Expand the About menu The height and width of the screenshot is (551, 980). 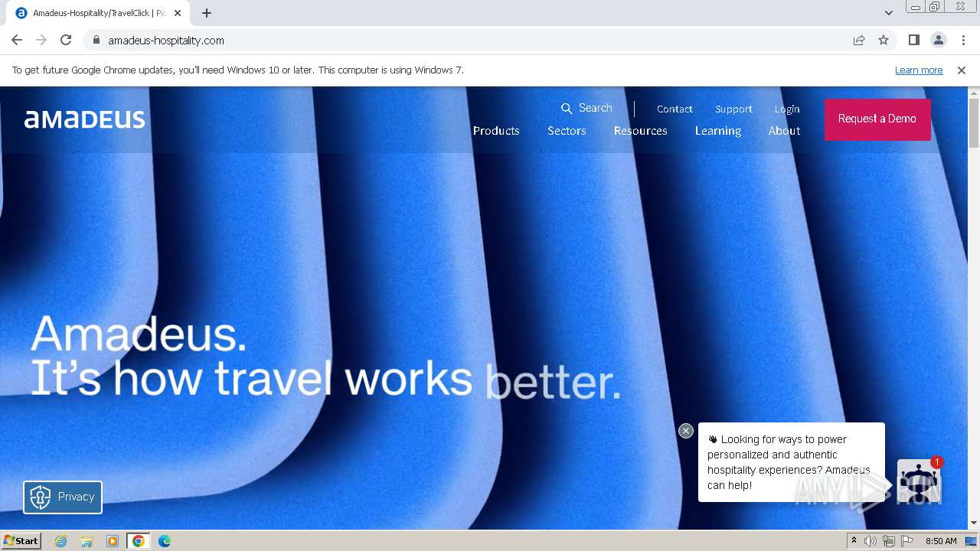(x=784, y=131)
